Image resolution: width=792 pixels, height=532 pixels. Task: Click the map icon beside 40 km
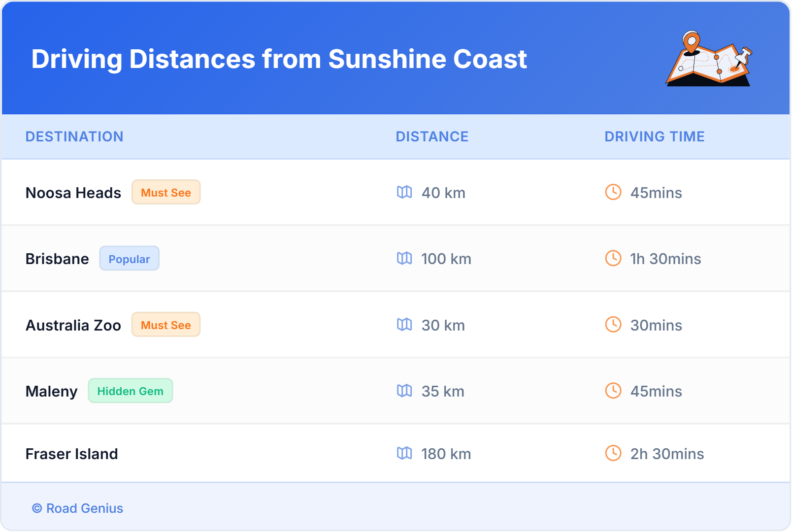click(x=404, y=192)
